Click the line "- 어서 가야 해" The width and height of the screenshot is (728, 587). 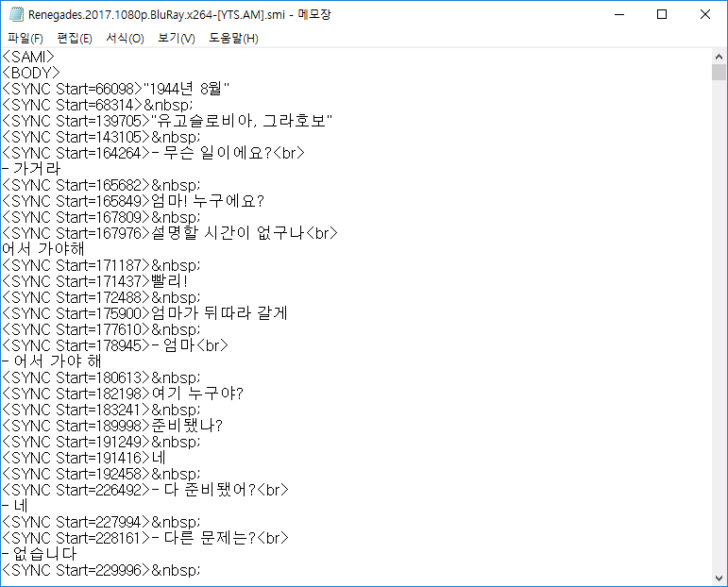coord(52,361)
